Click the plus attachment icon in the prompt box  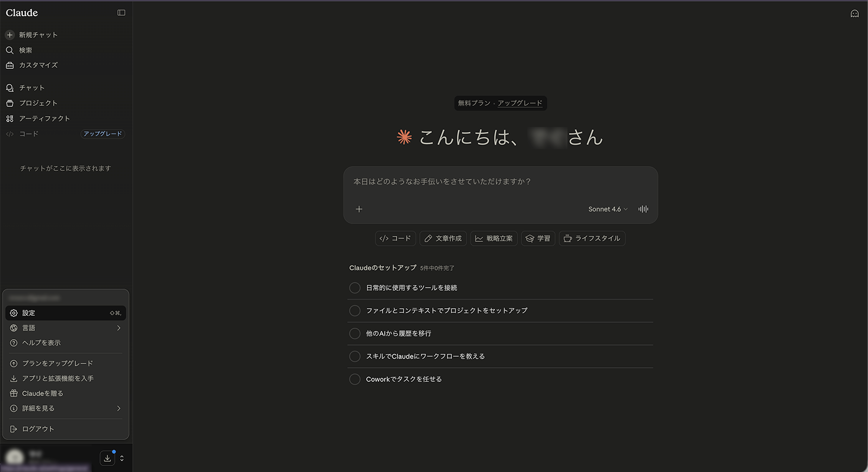coord(359,209)
